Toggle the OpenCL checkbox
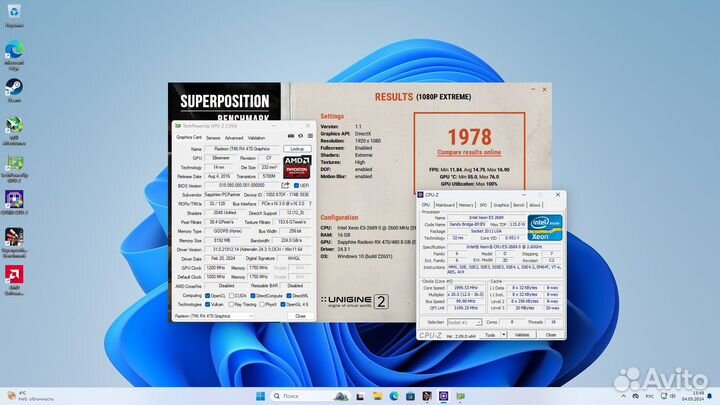Viewport: 720px width, 405px height. [207, 296]
